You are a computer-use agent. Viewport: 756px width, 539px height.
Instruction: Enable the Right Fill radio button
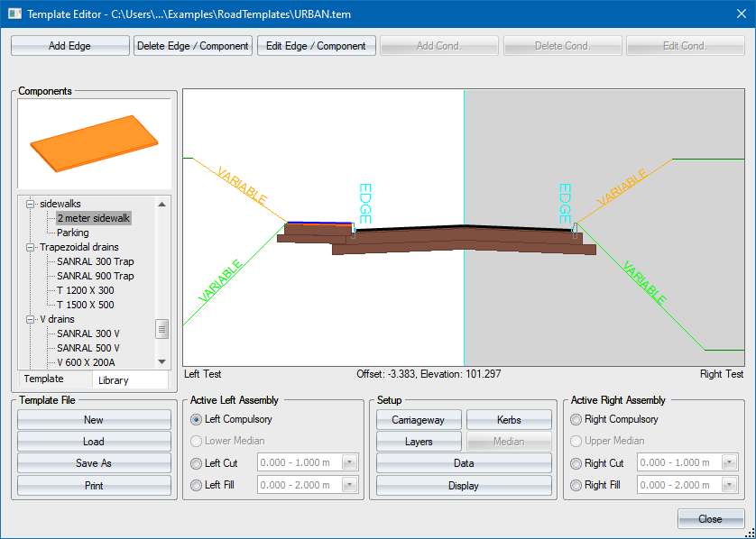click(x=576, y=485)
